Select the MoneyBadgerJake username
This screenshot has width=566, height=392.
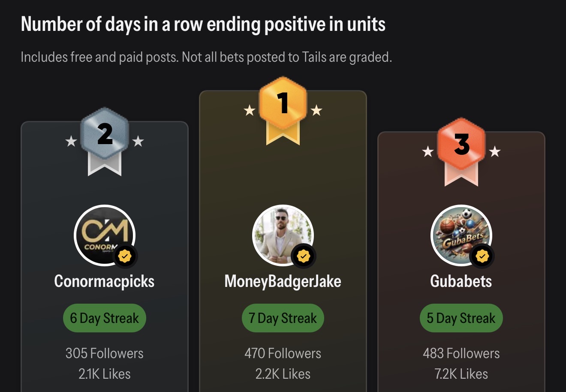pyautogui.click(x=283, y=281)
